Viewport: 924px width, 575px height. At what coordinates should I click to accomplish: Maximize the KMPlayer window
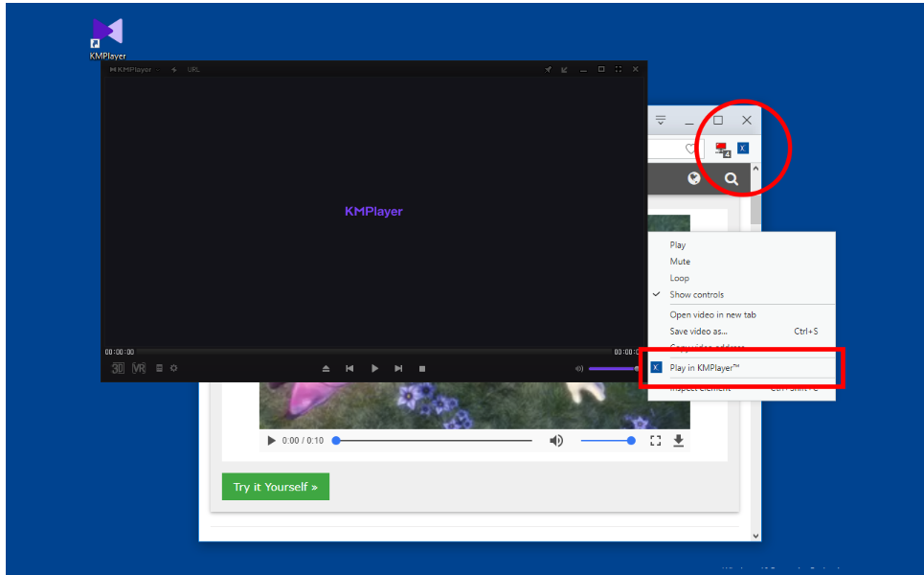(x=601, y=69)
